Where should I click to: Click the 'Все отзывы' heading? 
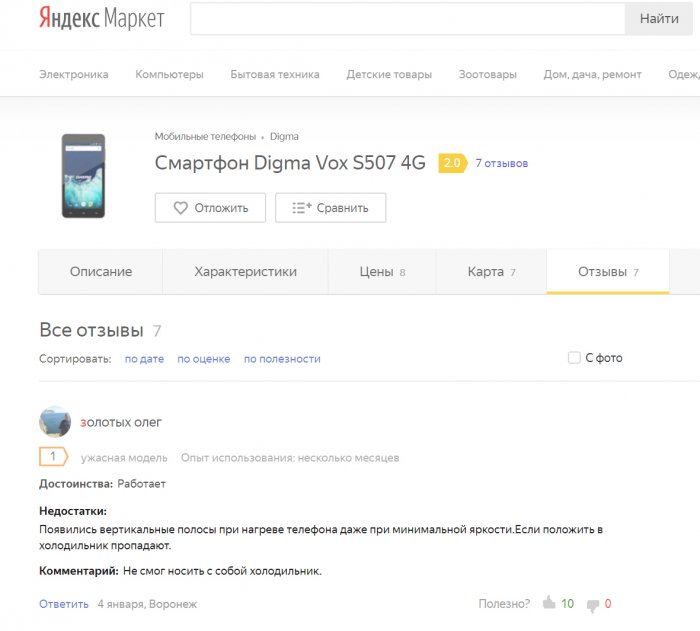(92, 330)
